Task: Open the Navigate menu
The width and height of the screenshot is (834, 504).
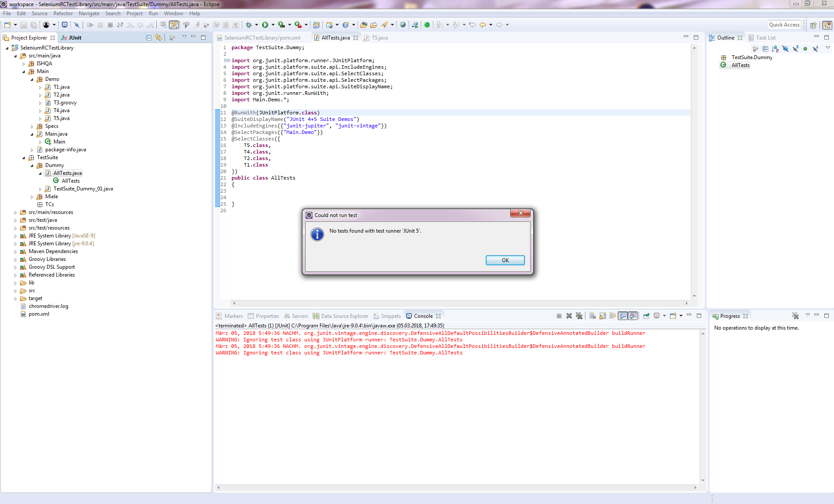Action: coord(89,13)
